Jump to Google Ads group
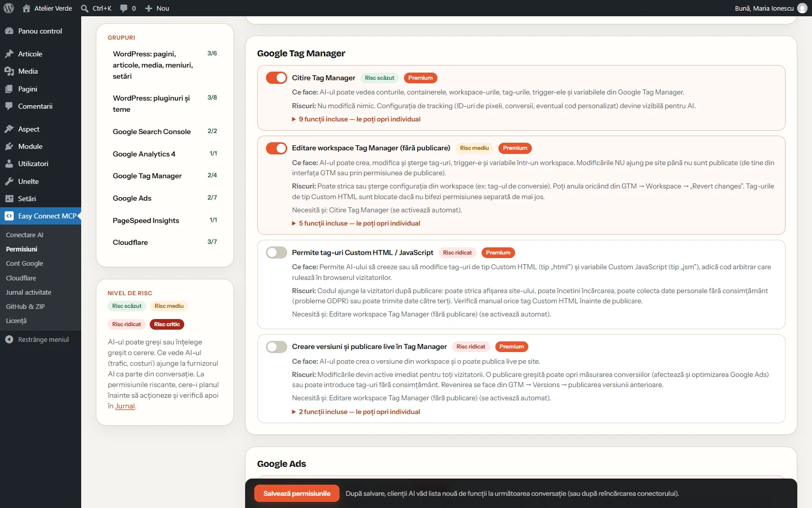The height and width of the screenshot is (508, 812). tap(165, 198)
